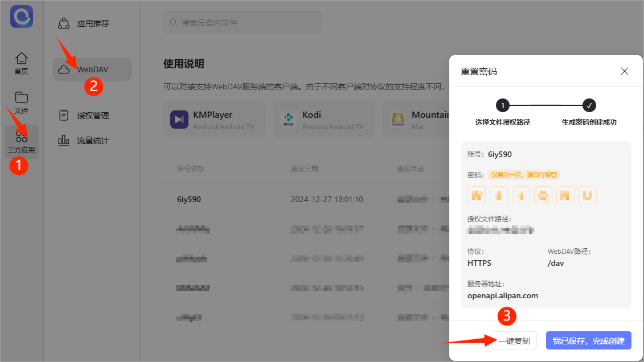Click the search magnifier icon
This screenshot has width=644, height=362.
pos(174,22)
